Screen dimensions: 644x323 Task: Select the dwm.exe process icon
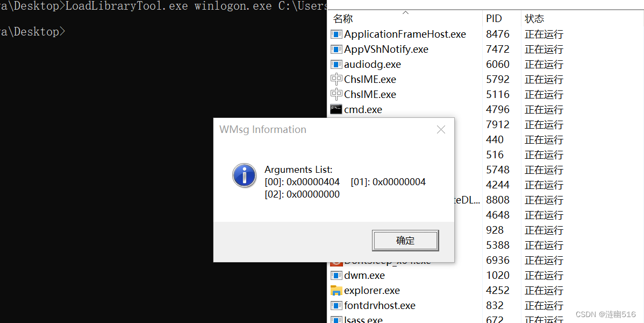click(x=337, y=275)
